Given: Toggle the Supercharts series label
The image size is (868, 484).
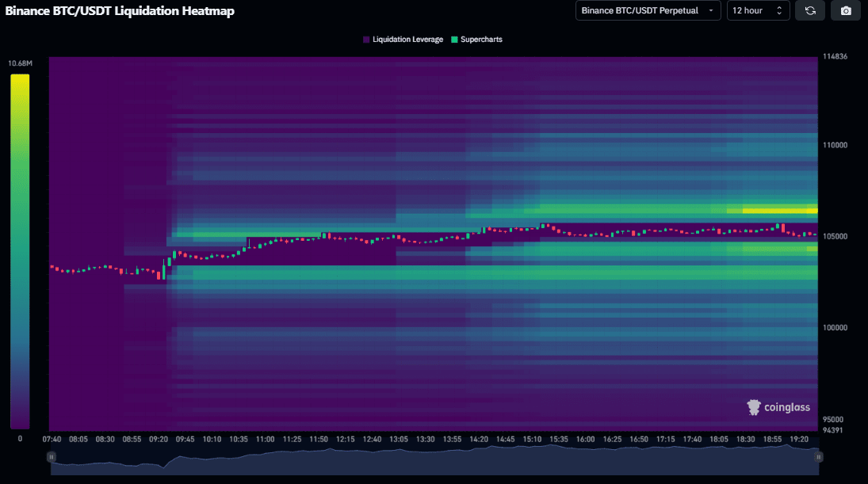Looking at the screenshot, I should click(481, 39).
